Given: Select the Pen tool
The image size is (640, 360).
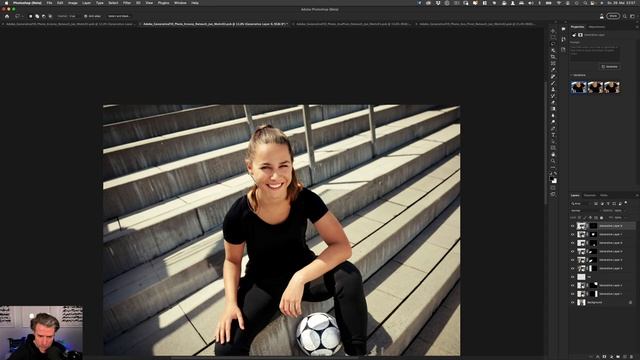Looking at the screenshot, I should (x=553, y=129).
